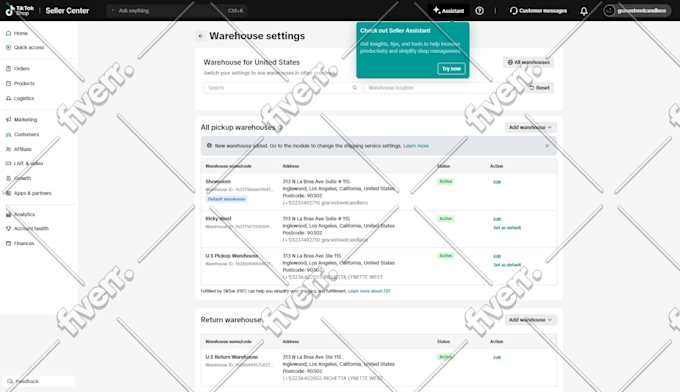
Task: Open the Assistant panel
Action: tap(448, 10)
